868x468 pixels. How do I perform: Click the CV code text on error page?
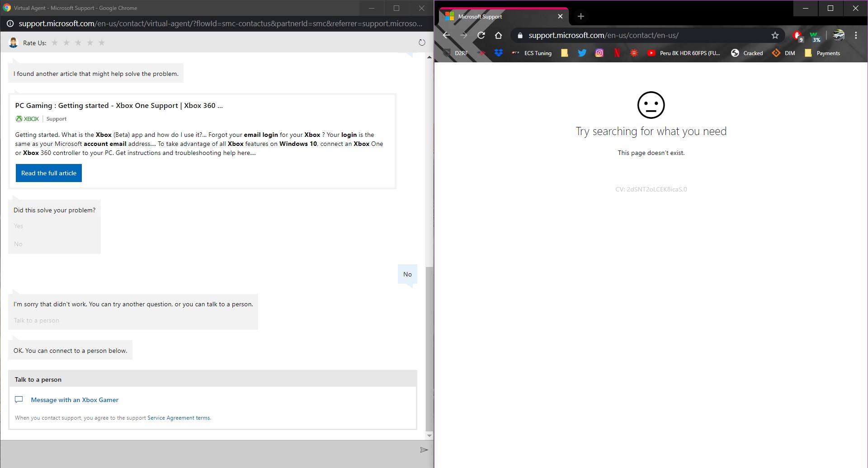(651, 189)
